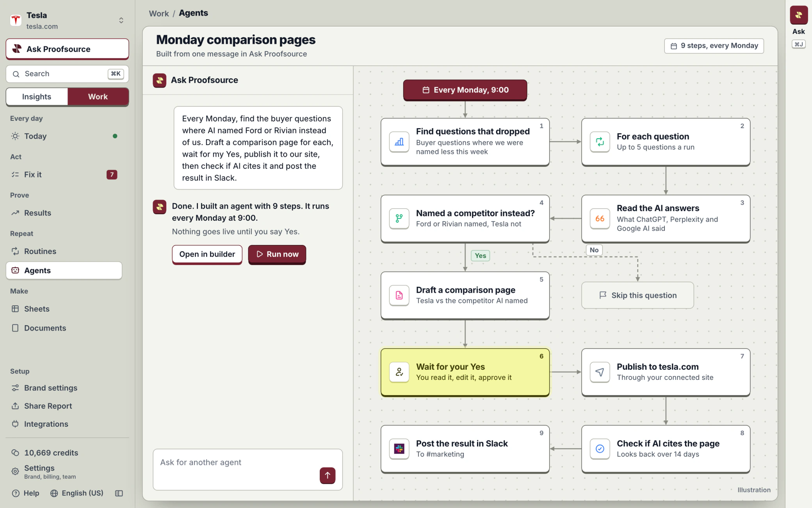Click the Proofsource avatar in chat header

click(x=159, y=80)
